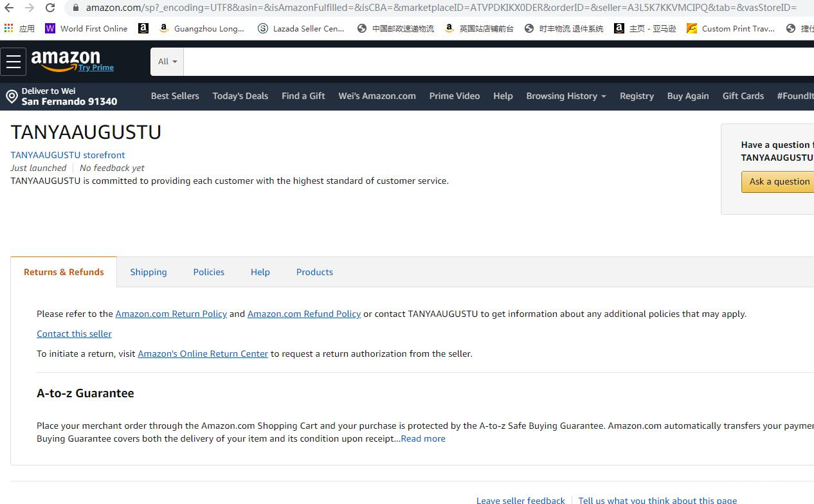
Task: Open Amazon's Online Return Center link
Action: pyautogui.click(x=203, y=354)
